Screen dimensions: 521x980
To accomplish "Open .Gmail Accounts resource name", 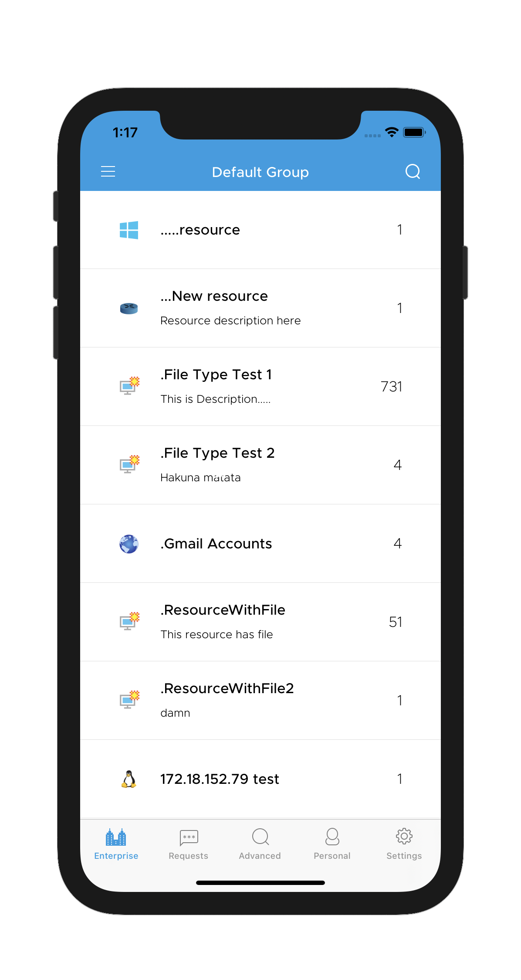I will click(216, 544).
